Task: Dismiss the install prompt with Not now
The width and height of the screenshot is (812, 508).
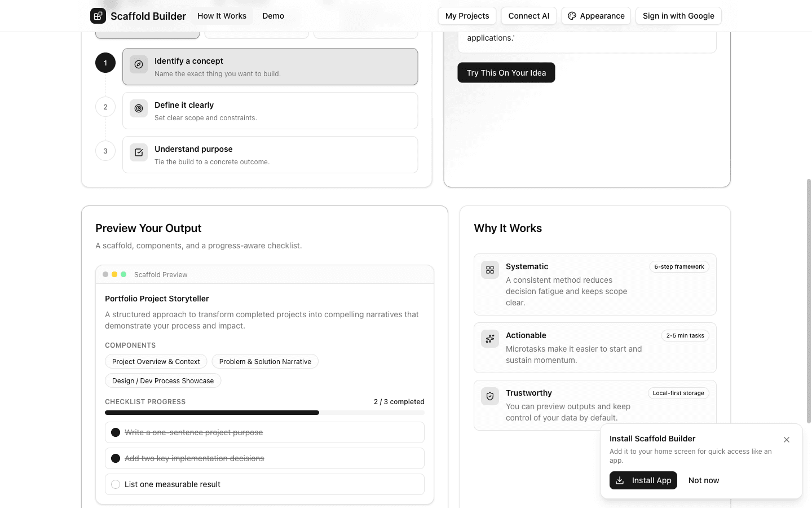Action: [703, 480]
